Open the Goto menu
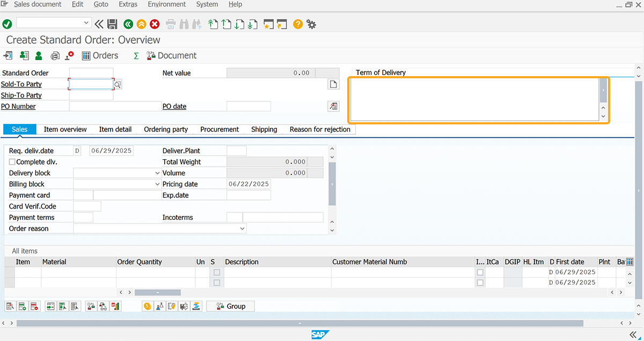Screen dimensions: 644x341 101,4
